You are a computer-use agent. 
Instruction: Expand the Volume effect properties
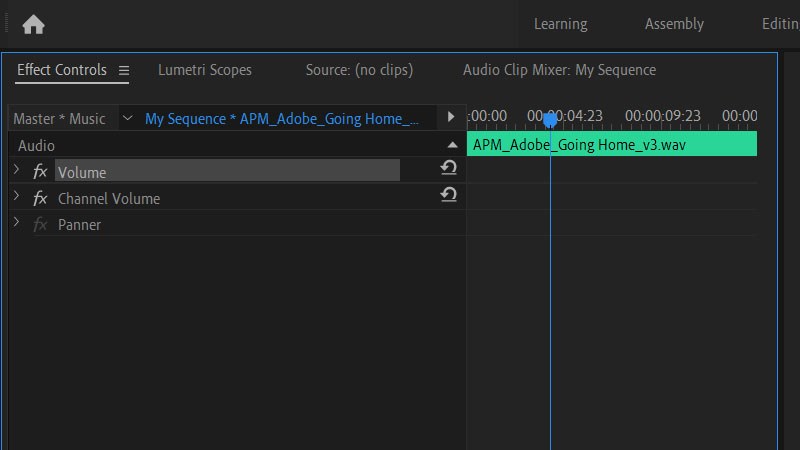(16, 170)
